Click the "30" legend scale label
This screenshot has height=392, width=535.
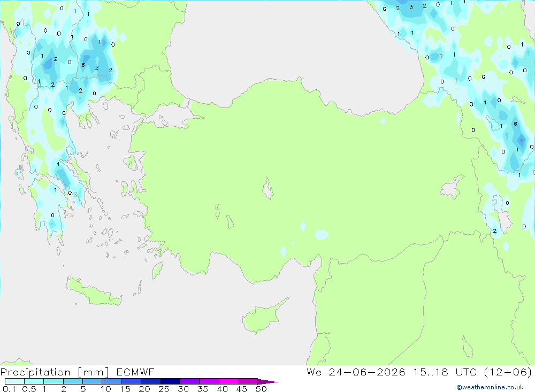click(x=183, y=389)
